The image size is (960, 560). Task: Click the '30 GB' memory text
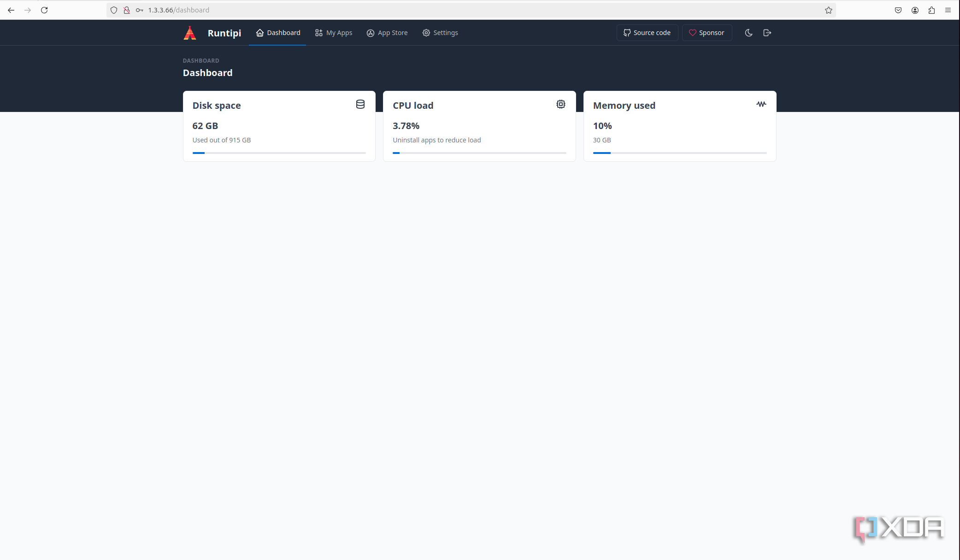(x=602, y=140)
